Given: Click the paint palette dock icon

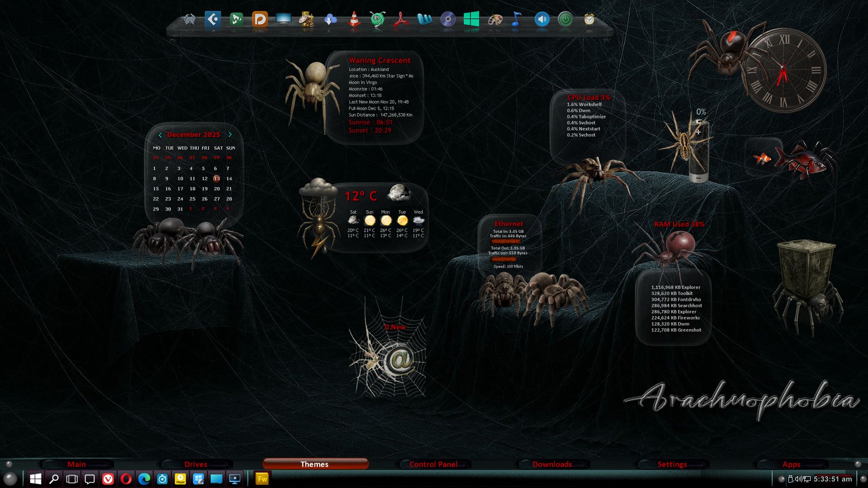Looking at the screenshot, I should pos(495,19).
